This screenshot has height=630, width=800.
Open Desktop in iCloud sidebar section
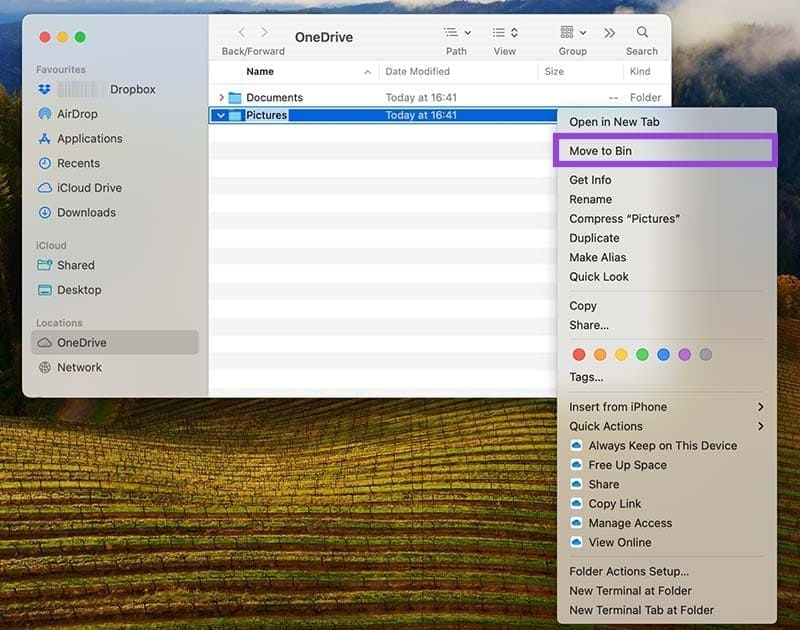[79, 290]
